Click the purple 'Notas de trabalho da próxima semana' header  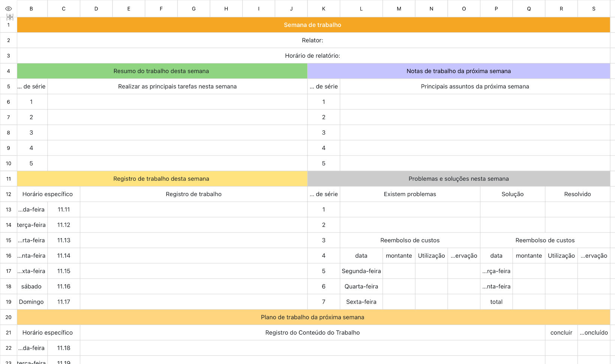tap(459, 71)
